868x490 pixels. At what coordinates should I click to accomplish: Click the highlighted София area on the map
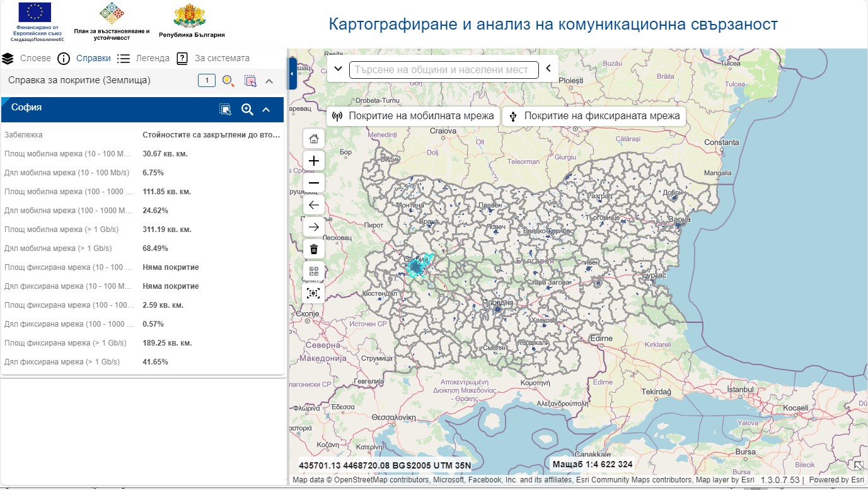416,267
